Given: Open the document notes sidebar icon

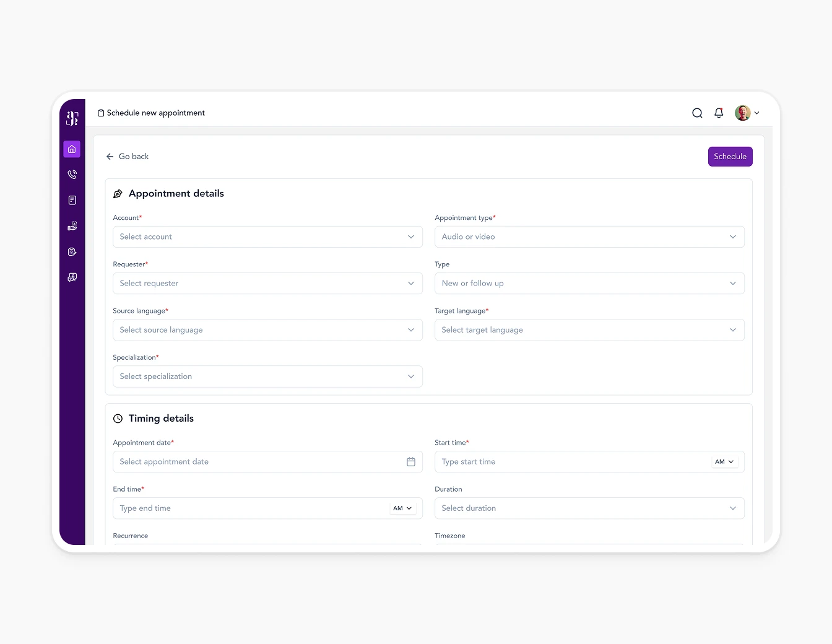Looking at the screenshot, I should pyautogui.click(x=72, y=200).
